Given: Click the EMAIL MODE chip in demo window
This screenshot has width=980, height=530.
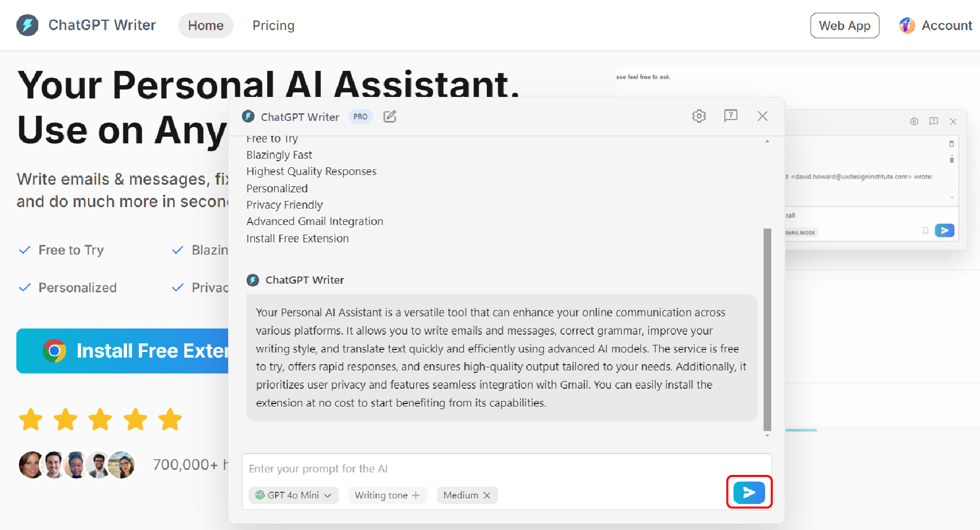Looking at the screenshot, I should 801,233.
